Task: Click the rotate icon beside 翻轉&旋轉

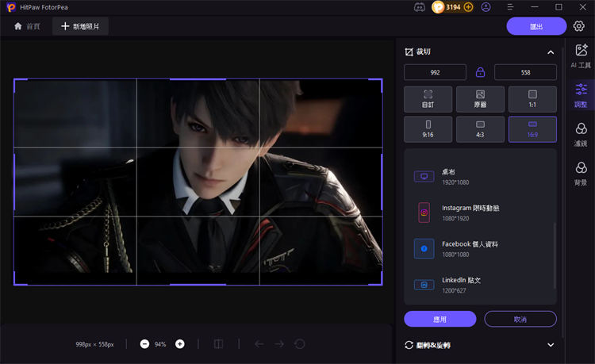Action: [409, 345]
